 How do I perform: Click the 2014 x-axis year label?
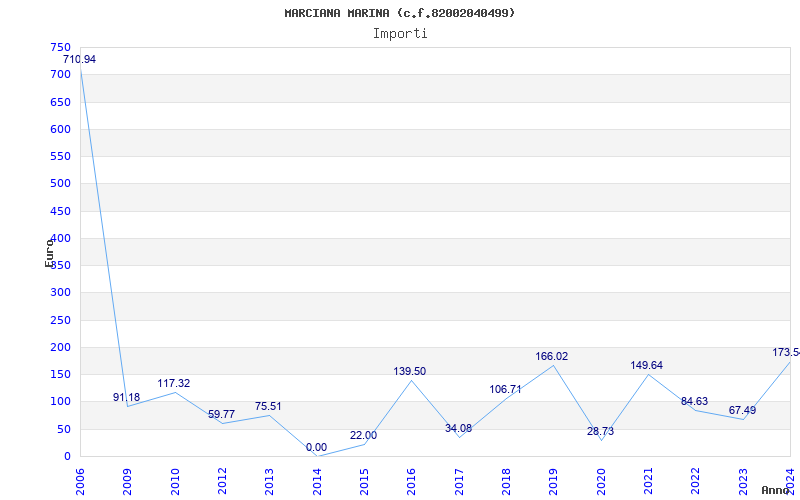click(x=317, y=482)
